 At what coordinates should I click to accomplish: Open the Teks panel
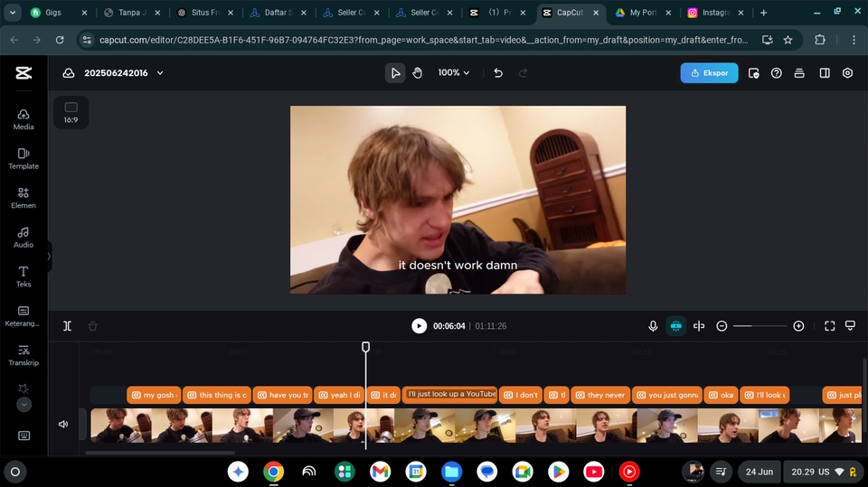pyautogui.click(x=24, y=276)
